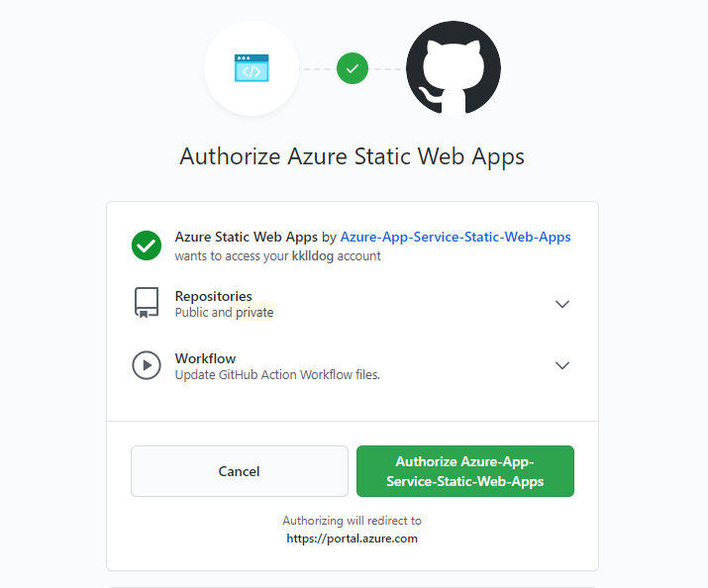Click the Repositories book icon
Screen dimensions: 708x588
[x=147, y=302]
